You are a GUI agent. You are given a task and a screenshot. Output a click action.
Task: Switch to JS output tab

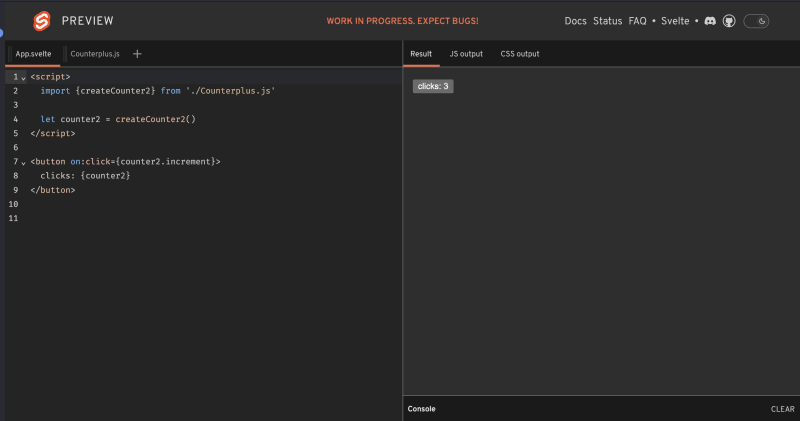pos(466,54)
